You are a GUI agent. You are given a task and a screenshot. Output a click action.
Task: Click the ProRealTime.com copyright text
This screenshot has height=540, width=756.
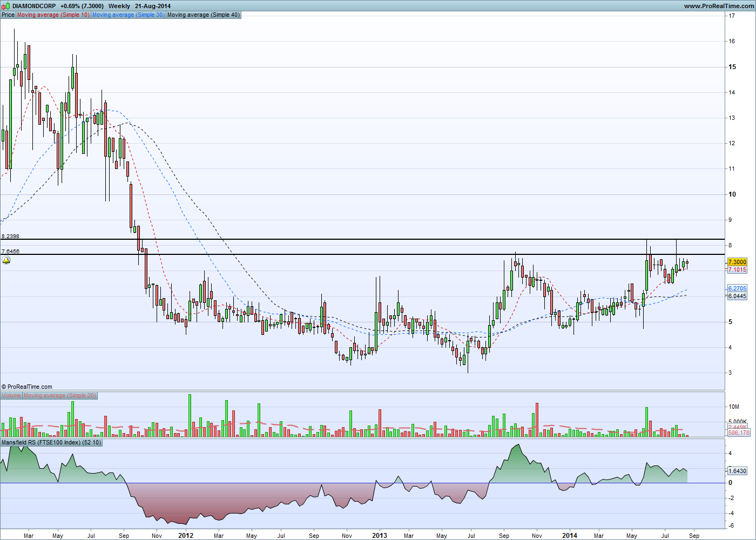click(x=27, y=387)
